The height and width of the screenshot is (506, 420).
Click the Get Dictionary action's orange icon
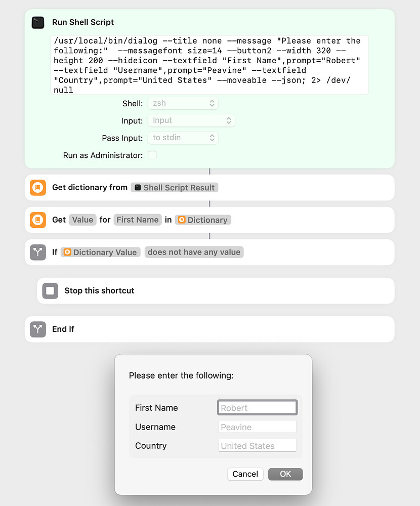(37, 187)
